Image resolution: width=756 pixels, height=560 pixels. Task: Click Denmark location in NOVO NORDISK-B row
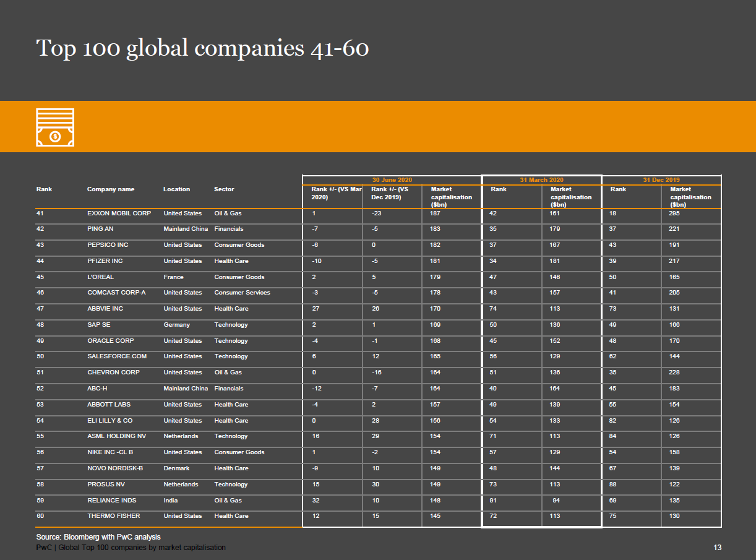[177, 468]
